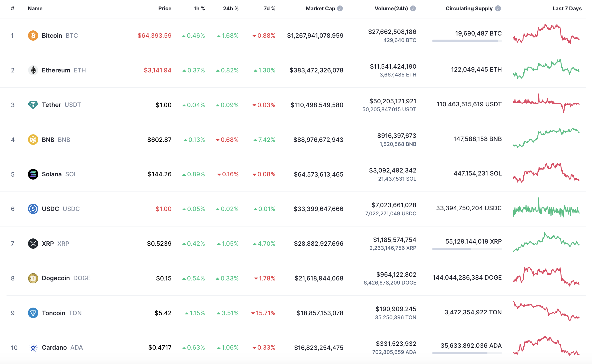Click the Bitcoin coin logo icon
592x364 pixels.
point(33,36)
